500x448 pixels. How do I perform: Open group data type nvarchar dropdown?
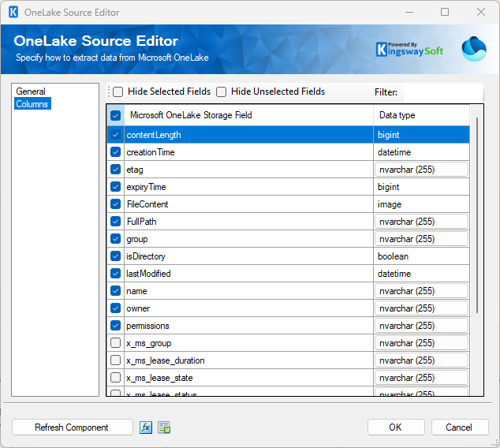[421, 239]
